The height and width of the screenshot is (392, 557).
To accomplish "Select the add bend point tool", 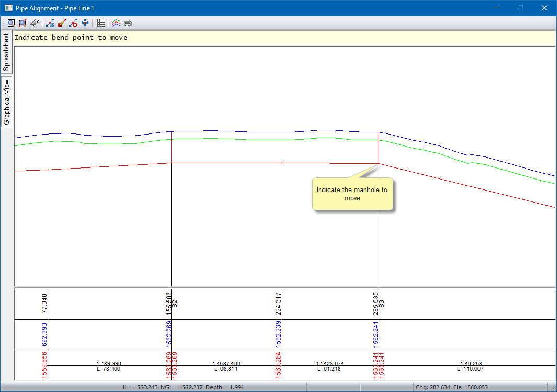I will pos(50,23).
